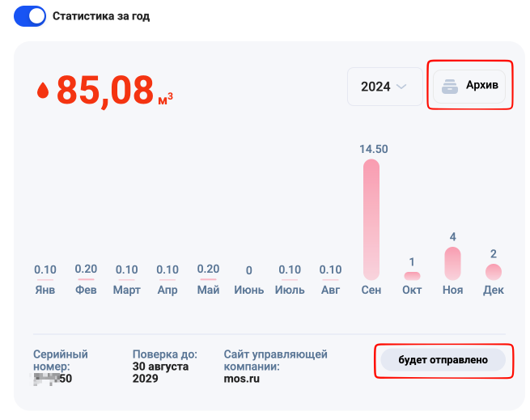
Task: Click the archive box icon
Action: coord(452,86)
